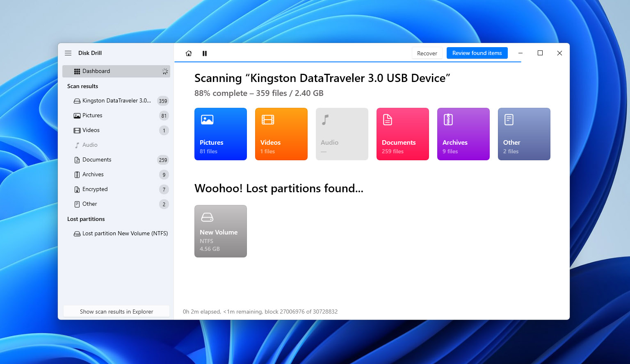This screenshot has width=630, height=364.
Task: Click the scan progress bar under the toolbar
Action: pos(348,62)
